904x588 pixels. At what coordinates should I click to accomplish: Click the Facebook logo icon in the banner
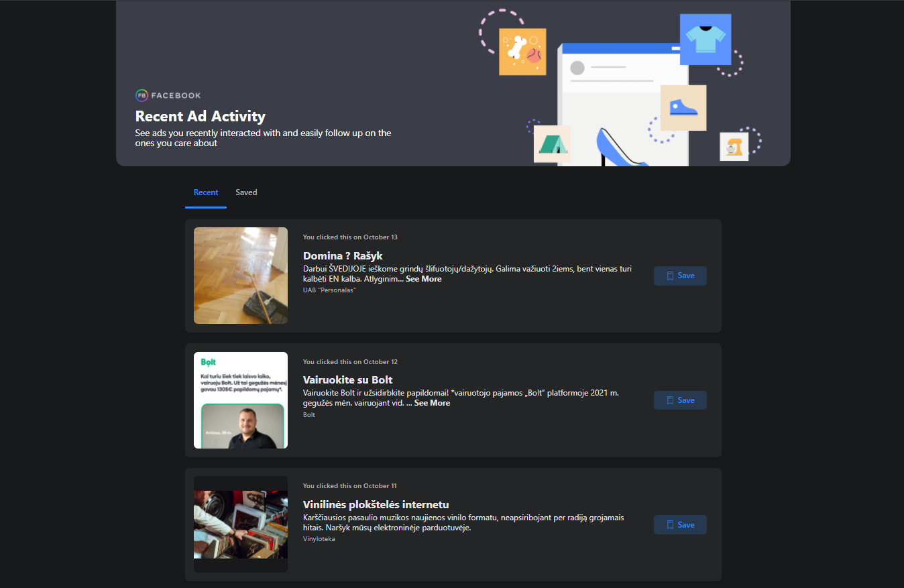click(x=141, y=95)
